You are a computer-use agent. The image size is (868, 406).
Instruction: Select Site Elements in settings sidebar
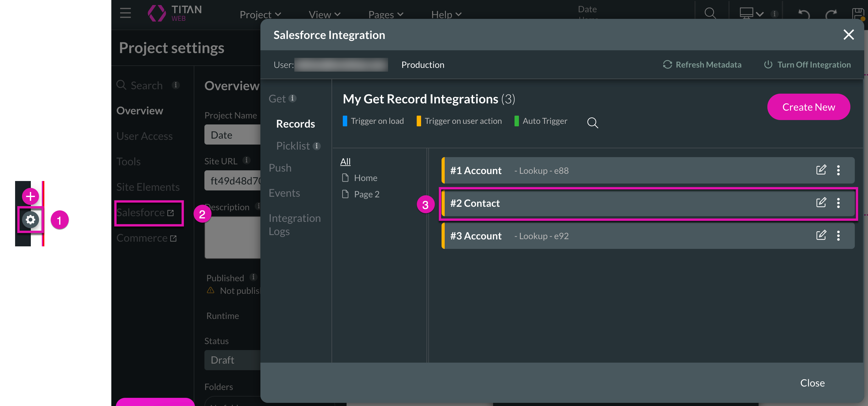pyautogui.click(x=148, y=187)
